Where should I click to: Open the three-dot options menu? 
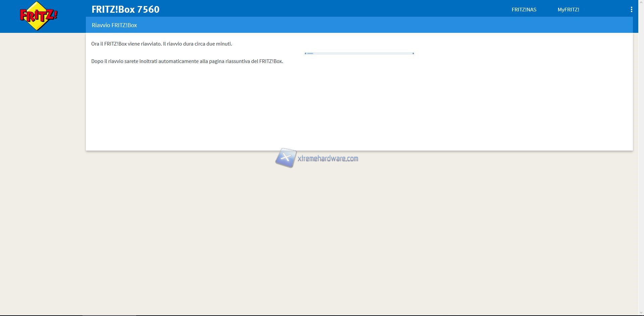tap(631, 10)
